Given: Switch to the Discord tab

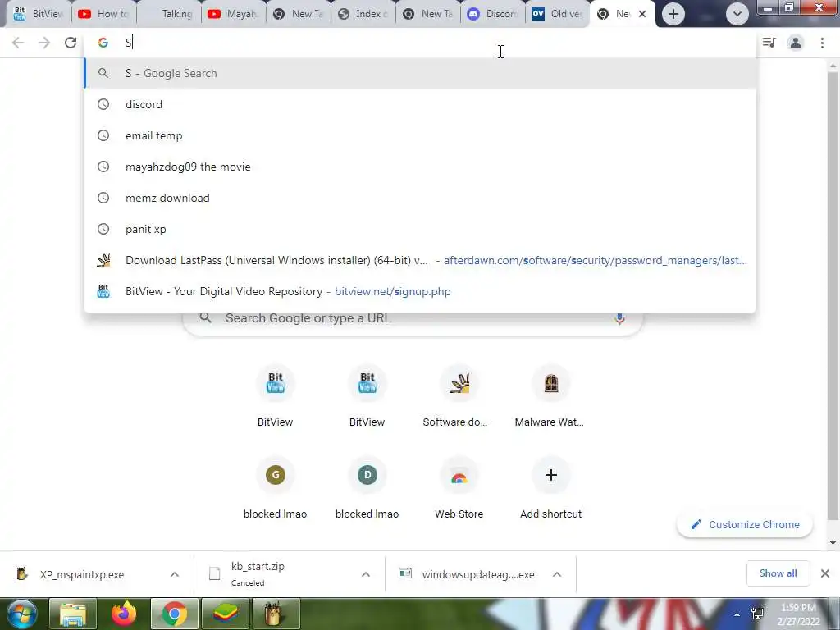Looking at the screenshot, I should (x=493, y=14).
